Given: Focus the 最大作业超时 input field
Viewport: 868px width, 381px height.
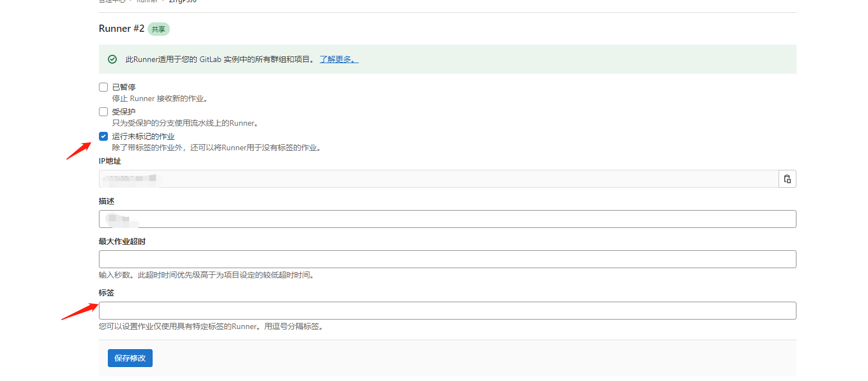Looking at the screenshot, I should tap(447, 259).
